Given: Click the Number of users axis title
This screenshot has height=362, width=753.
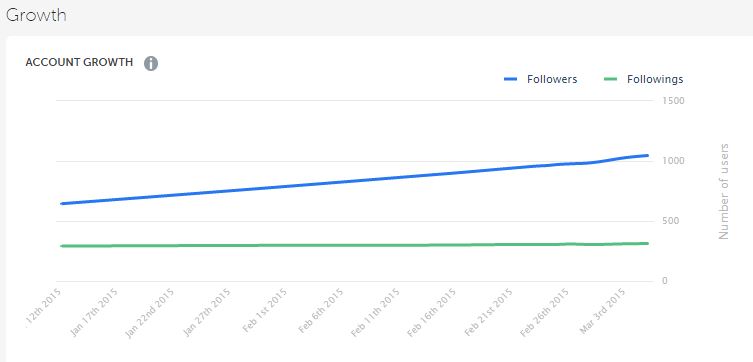Looking at the screenshot, I should (724, 191).
